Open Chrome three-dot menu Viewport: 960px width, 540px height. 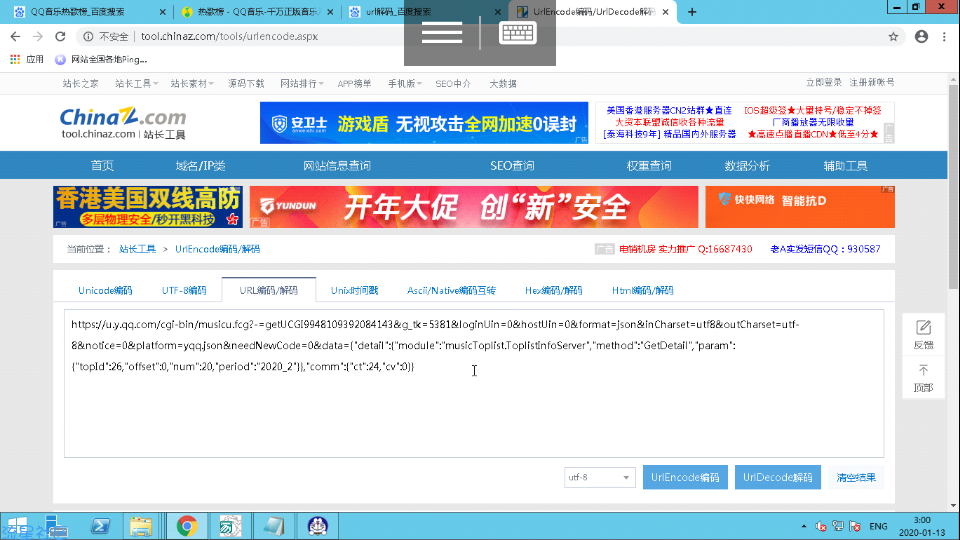944,37
